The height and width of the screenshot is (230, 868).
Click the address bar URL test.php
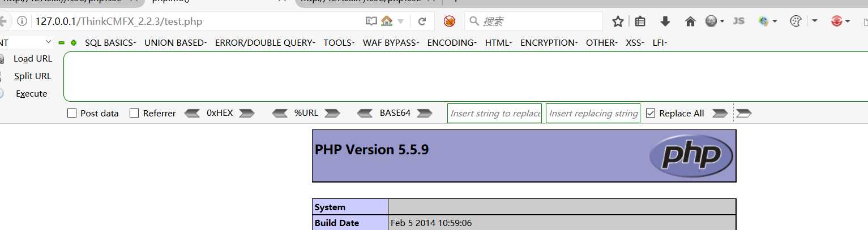pos(118,21)
